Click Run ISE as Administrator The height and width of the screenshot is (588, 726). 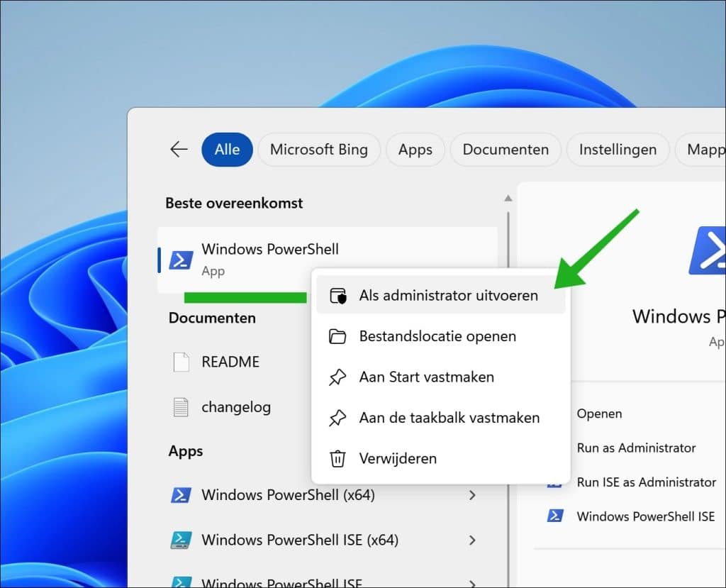tap(646, 482)
